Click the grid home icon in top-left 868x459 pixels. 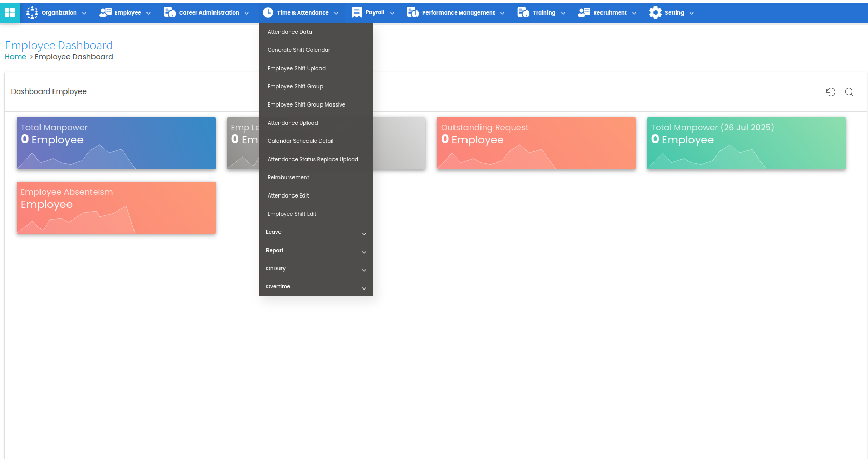[10, 12]
